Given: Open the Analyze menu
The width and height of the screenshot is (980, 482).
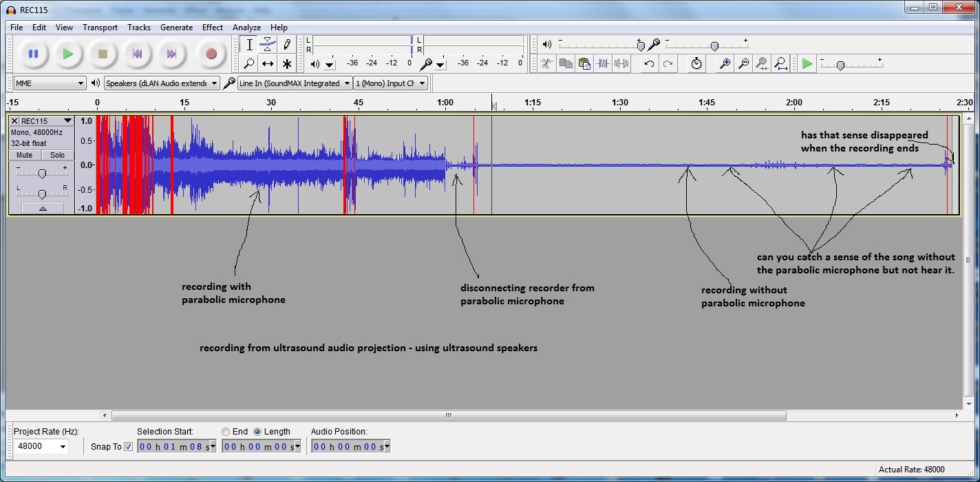Looking at the screenshot, I should click(x=246, y=28).
